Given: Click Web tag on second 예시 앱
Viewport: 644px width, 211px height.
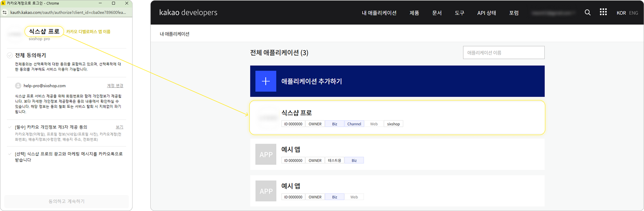Looking at the screenshot, I should pyautogui.click(x=354, y=197).
